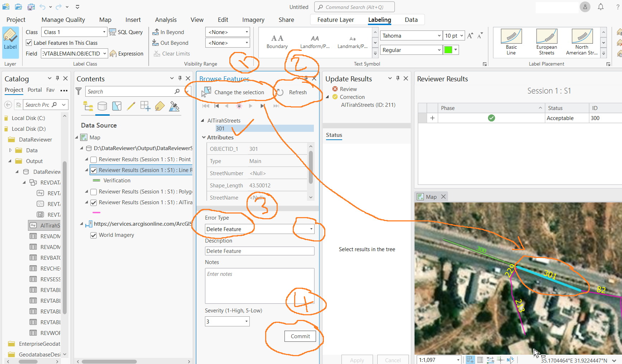This screenshot has height=364, width=622.
Task: Enable the Reviewer Results Point layer checkbox
Action: (94, 159)
